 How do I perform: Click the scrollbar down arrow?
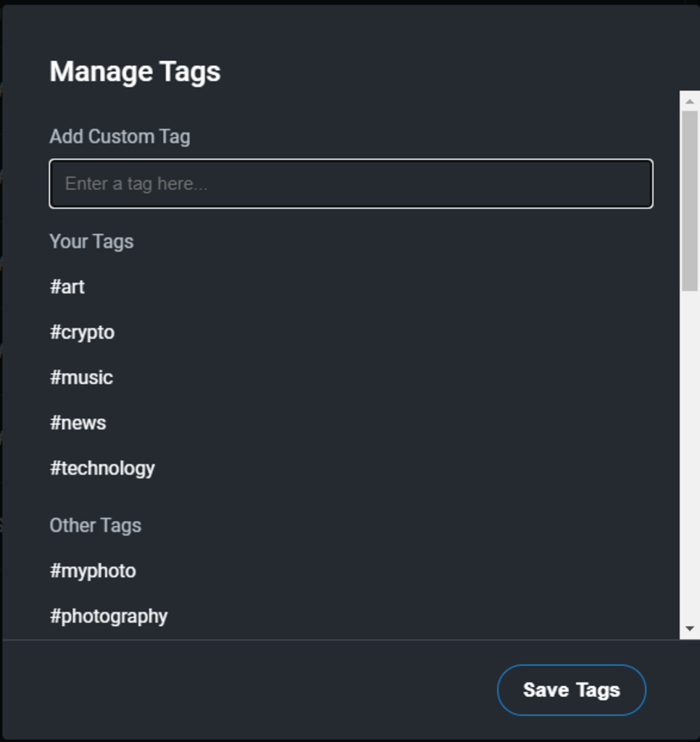pos(690,629)
